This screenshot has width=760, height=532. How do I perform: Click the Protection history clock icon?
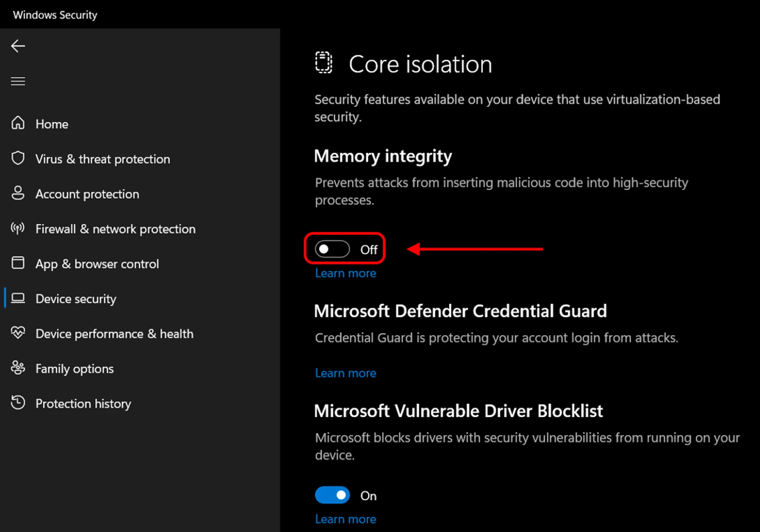[x=18, y=403]
